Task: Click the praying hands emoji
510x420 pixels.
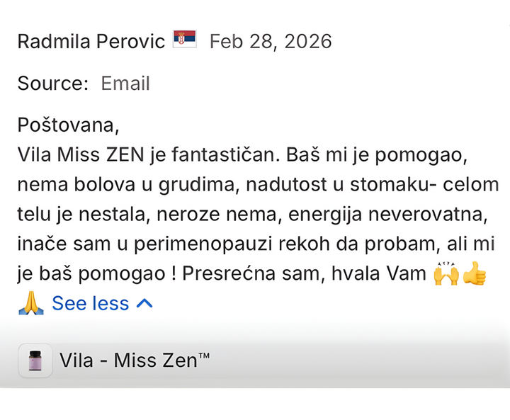Action: coord(31,303)
